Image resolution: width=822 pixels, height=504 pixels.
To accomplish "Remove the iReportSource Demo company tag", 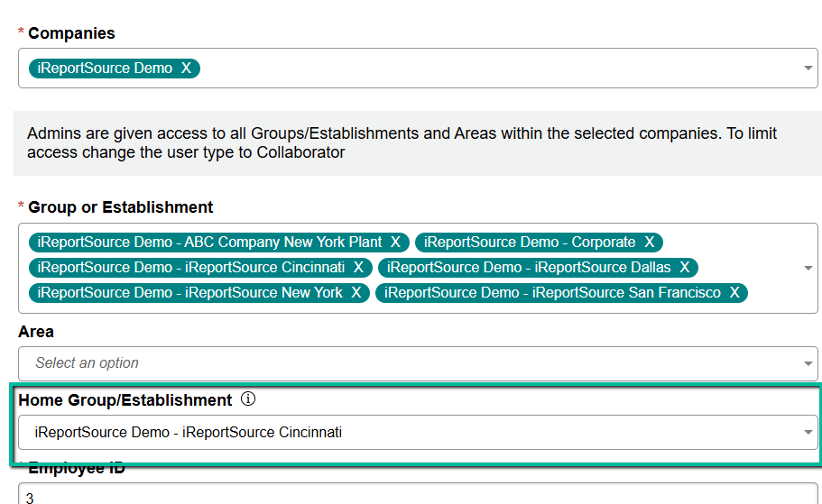I will [x=186, y=69].
